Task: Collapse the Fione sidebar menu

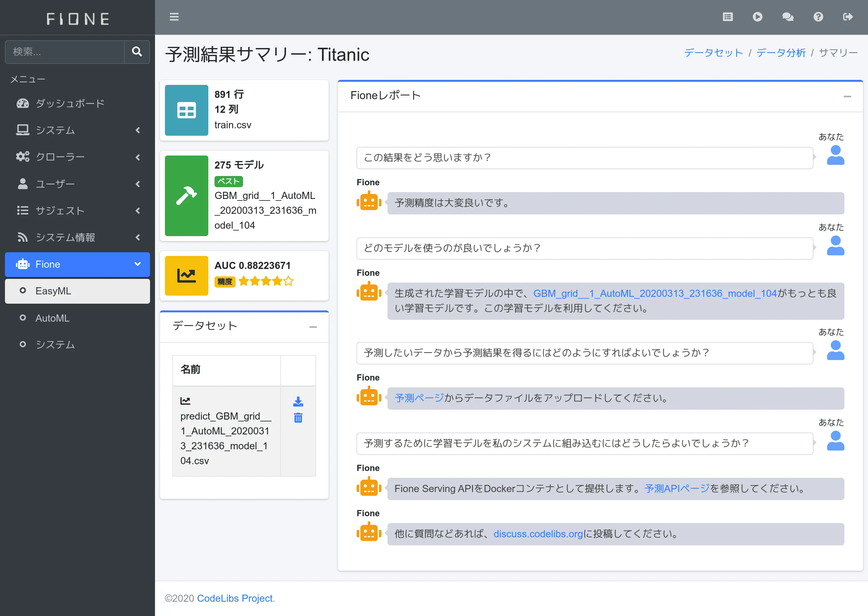Action: click(77, 264)
